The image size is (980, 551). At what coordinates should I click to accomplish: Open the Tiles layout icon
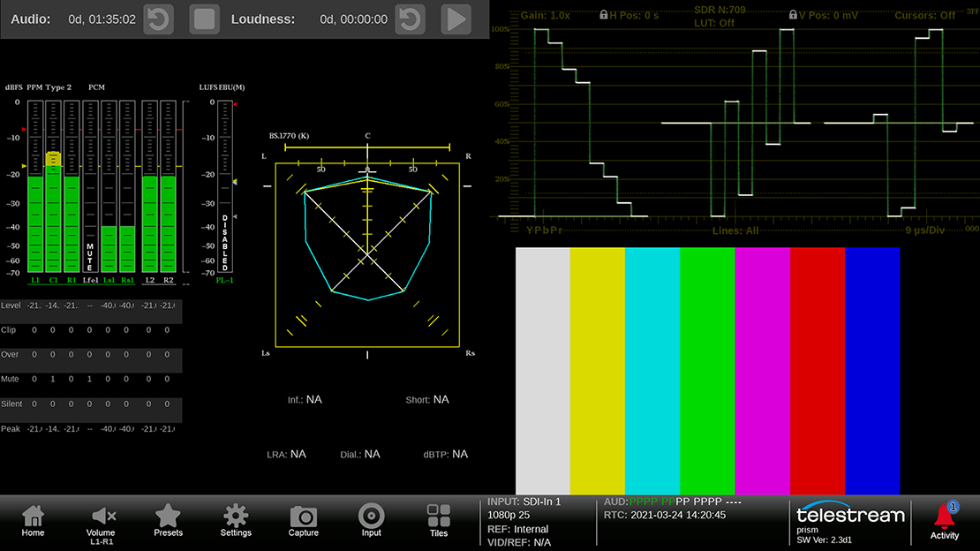tap(439, 521)
